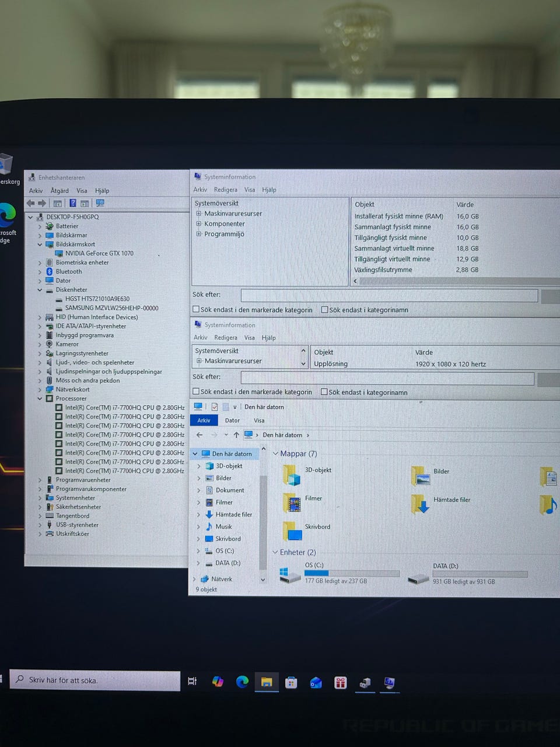Toggle 'Sök endast i kategorinamn' in lower Systeminformation

pos(324,392)
